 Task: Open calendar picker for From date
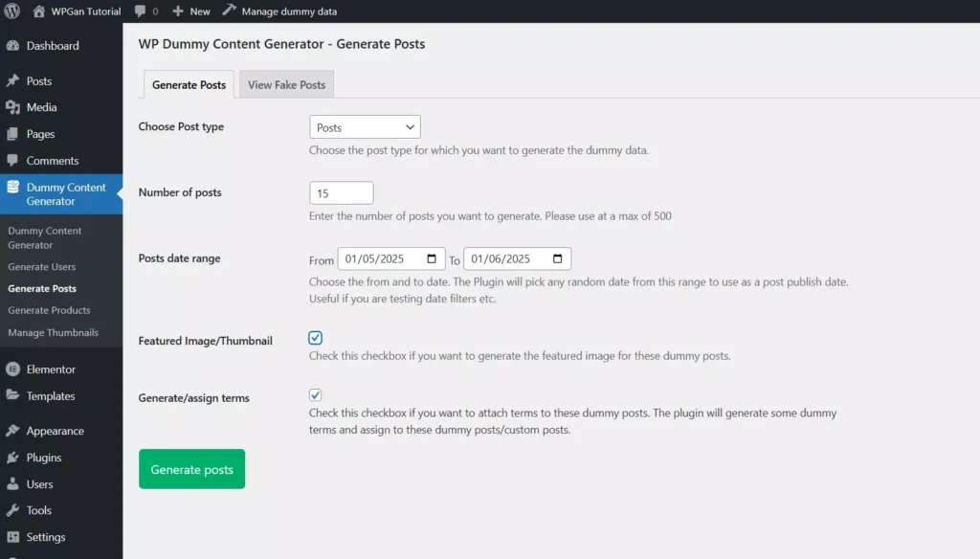pyautogui.click(x=432, y=258)
